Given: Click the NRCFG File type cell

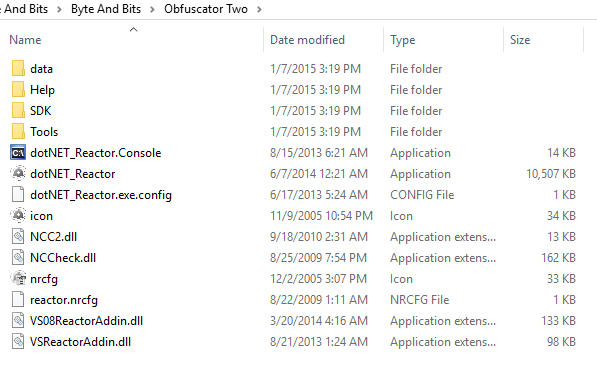Looking at the screenshot, I should [420, 300].
